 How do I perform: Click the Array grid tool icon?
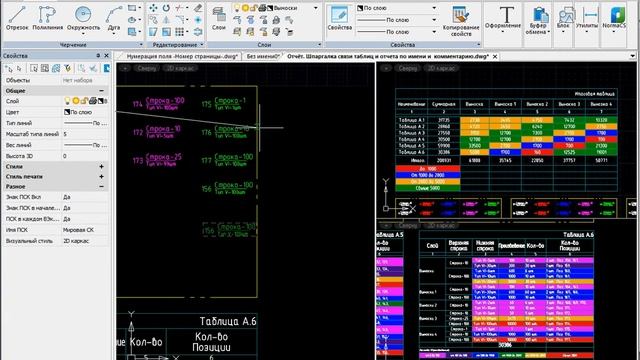click(179, 31)
